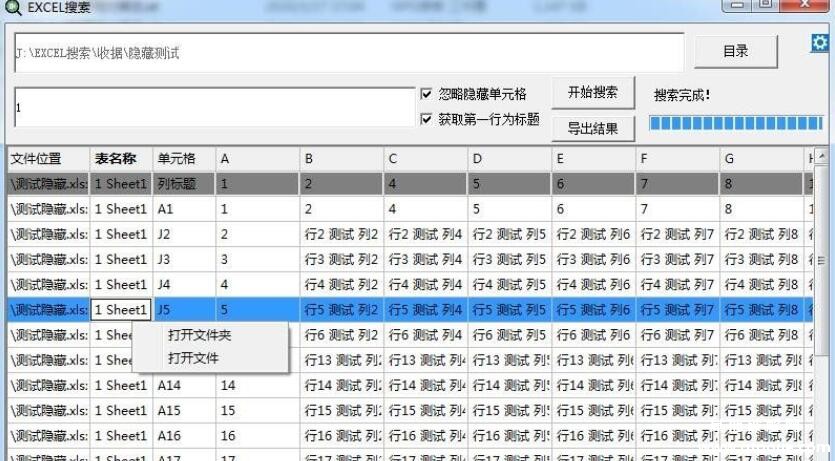Click cell 行5 测试 列4
Image resolution: width=835 pixels, height=461 pixels.
[x=426, y=309]
